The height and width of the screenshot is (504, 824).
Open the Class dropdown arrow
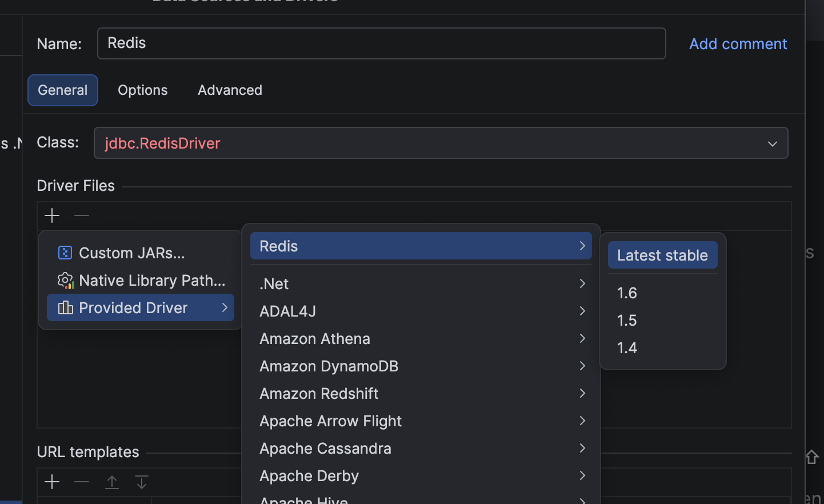coord(773,143)
